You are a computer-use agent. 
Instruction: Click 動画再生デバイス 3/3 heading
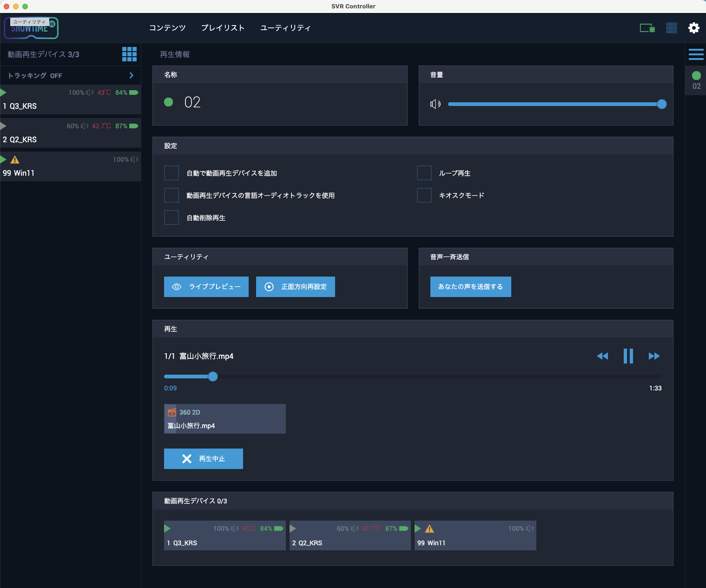(43, 54)
